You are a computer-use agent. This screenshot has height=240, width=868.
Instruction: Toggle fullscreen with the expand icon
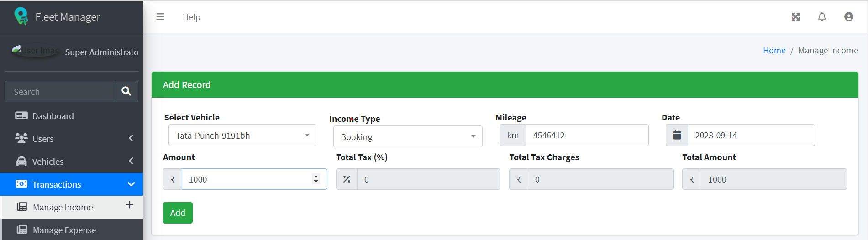click(x=795, y=17)
